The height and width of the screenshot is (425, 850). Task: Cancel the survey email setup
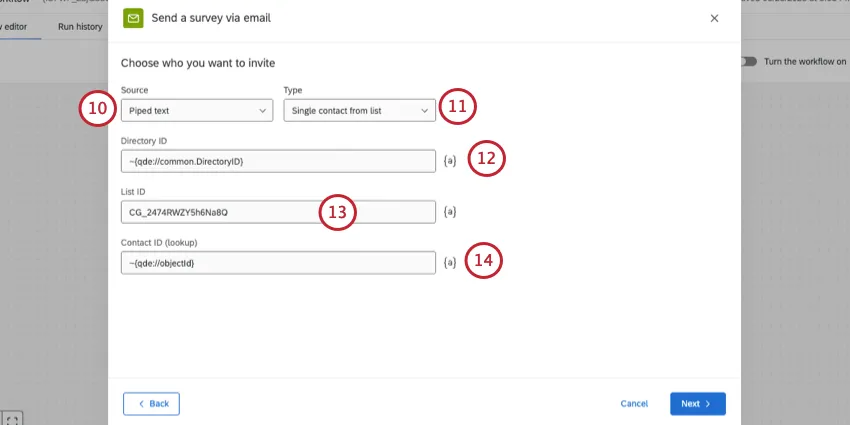(634, 404)
